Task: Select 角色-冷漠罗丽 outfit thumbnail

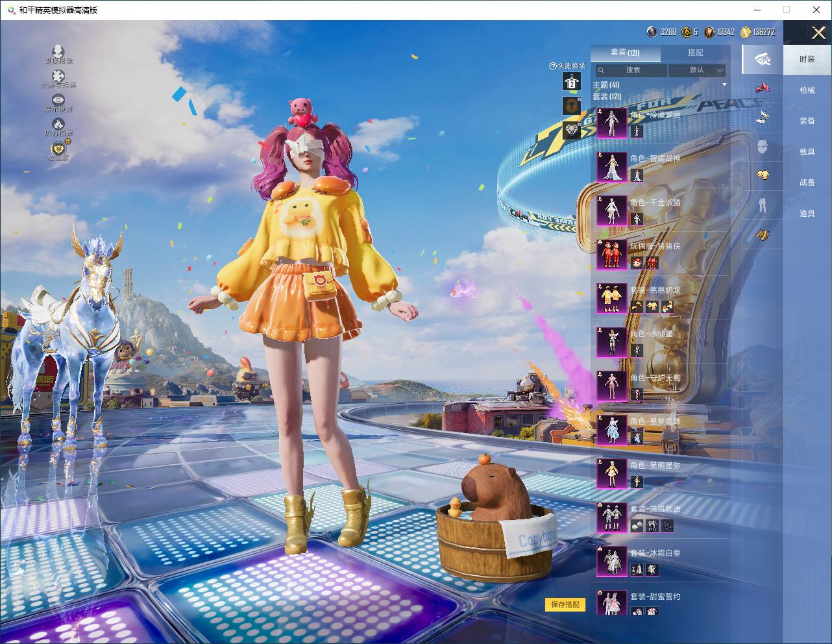Action: (x=611, y=123)
